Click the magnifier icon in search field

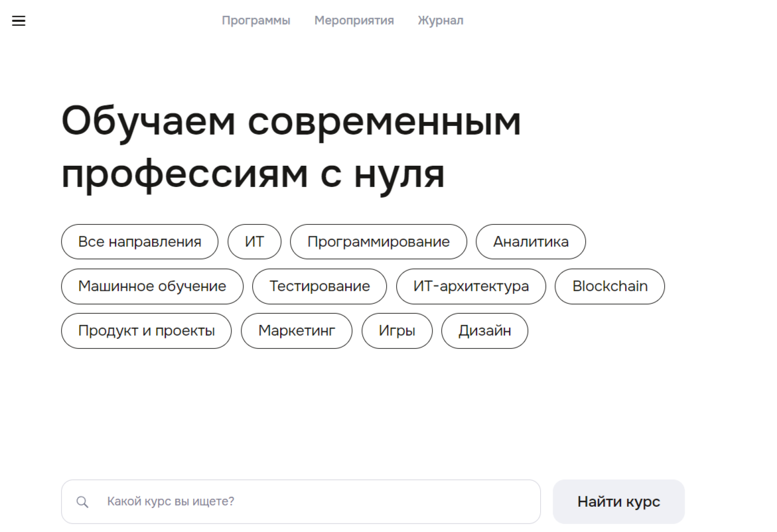[x=82, y=502]
